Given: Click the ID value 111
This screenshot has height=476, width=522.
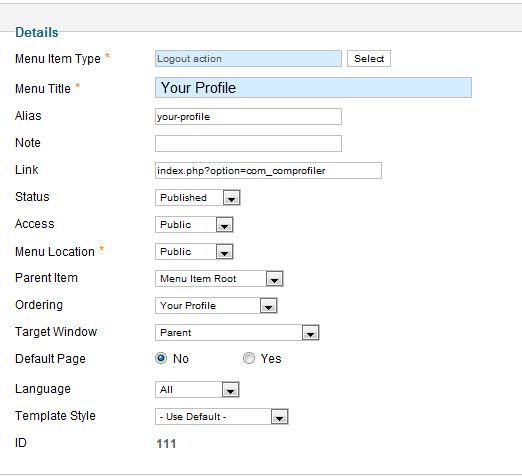Looking at the screenshot, I should 166,444.
